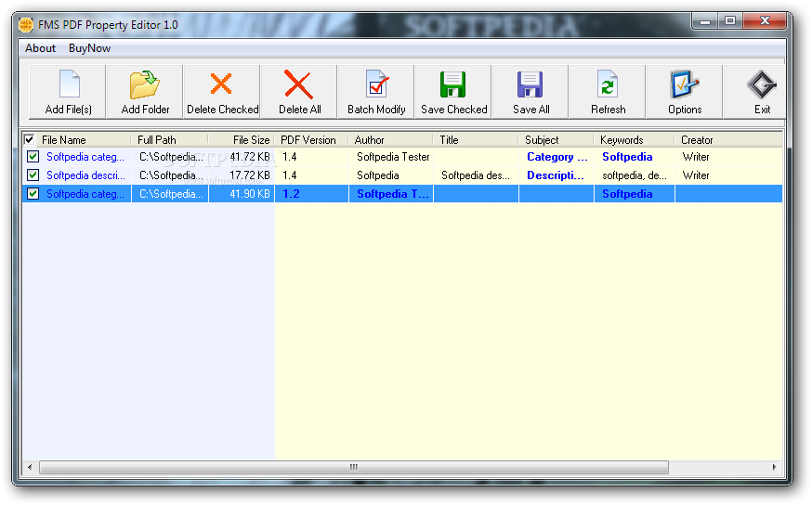Click the scroll right arrow
Viewport: 812px width, 505px height.
pyautogui.click(x=774, y=467)
